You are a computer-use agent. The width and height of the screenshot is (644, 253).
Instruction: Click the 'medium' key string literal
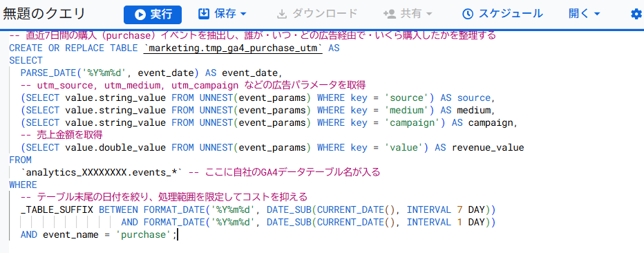[x=406, y=110]
